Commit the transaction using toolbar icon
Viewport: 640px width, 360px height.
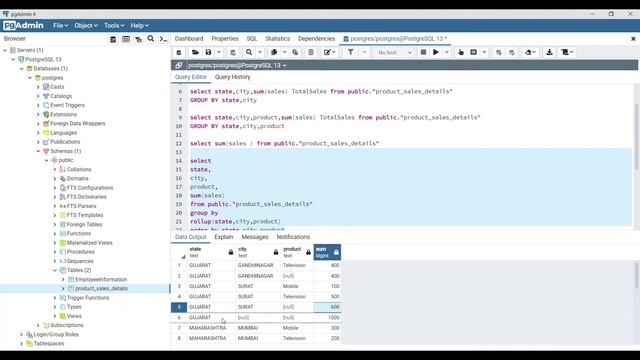point(499,52)
